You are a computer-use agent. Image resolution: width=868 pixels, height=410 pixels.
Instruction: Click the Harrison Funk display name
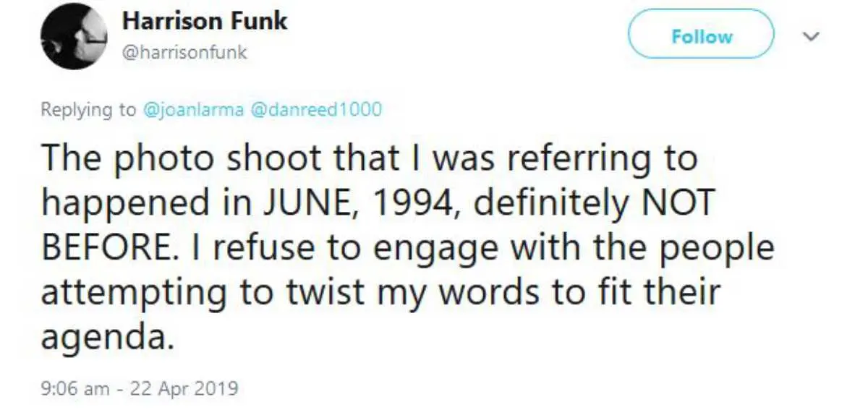[x=205, y=21]
